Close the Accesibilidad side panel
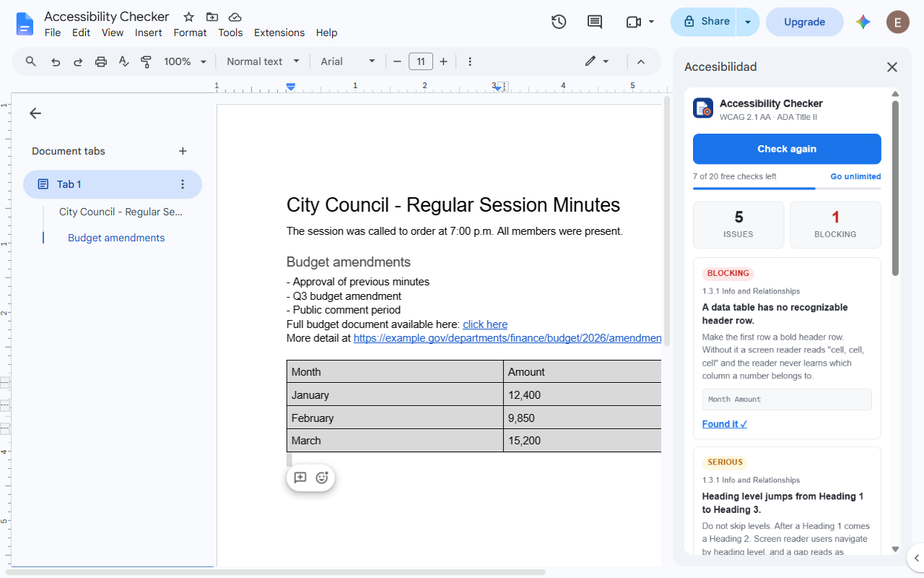This screenshot has height=578, width=924. coord(892,67)
